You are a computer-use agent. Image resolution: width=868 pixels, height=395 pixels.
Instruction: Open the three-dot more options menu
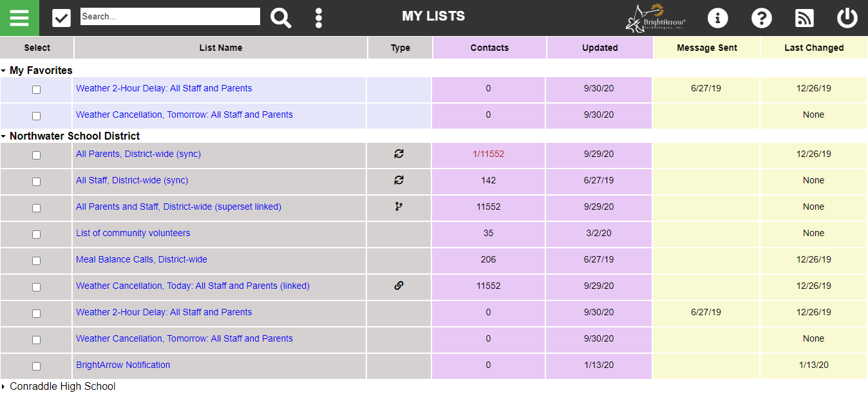click(x=319, y=18)
